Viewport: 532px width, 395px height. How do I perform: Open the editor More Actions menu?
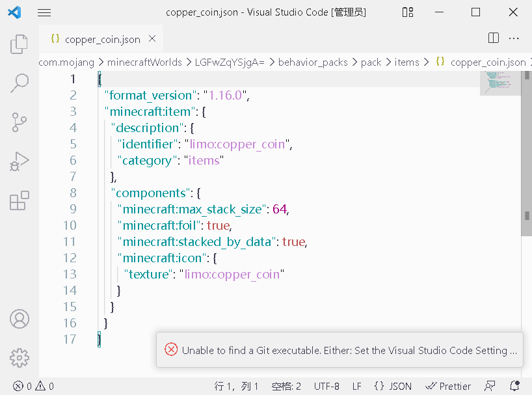(x=514, y=38)
